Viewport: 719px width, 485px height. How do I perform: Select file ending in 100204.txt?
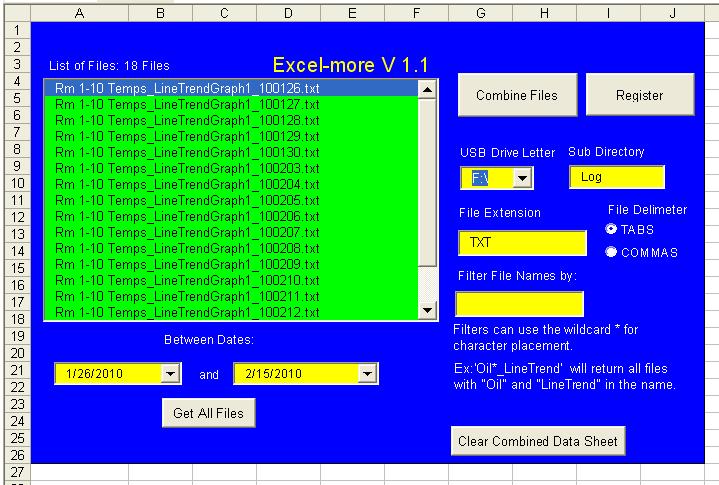point(231,185)
